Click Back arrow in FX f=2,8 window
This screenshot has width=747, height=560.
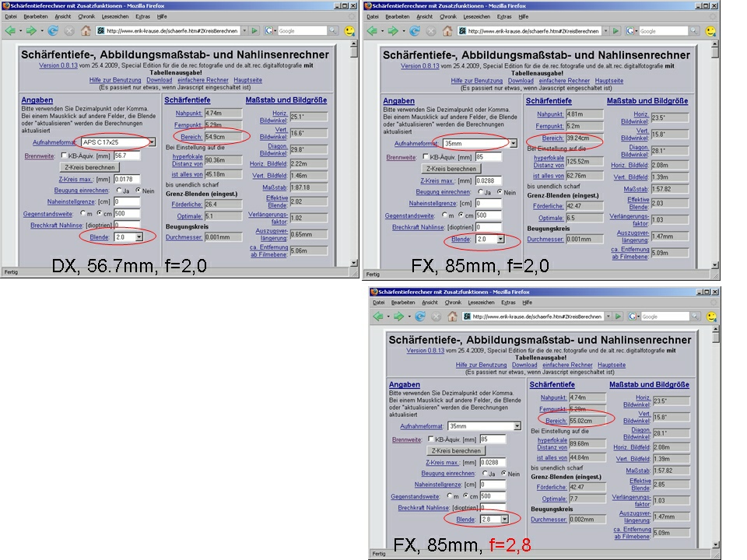coord(378,317)
